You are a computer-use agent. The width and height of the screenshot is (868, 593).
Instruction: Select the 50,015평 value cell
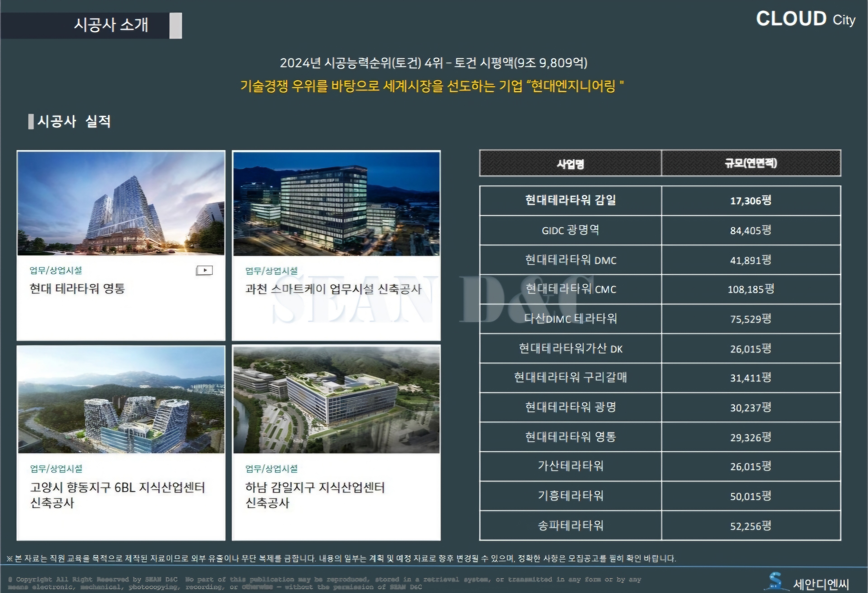point(751,496)
